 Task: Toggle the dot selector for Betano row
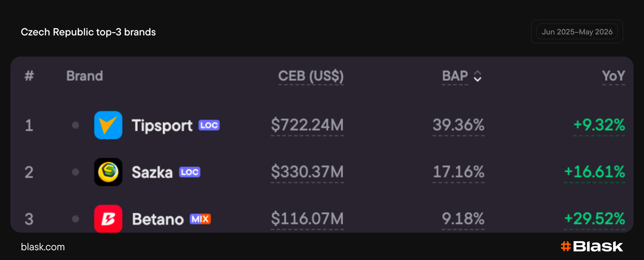[75, 219]
